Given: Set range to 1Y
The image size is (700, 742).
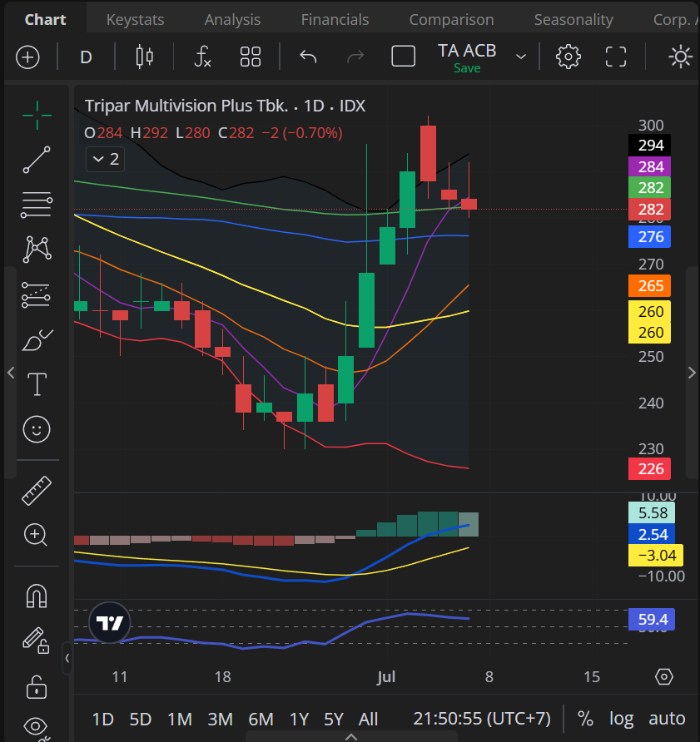Looking at the screenshot, I should pyautogui.click(x=300, y=720).
